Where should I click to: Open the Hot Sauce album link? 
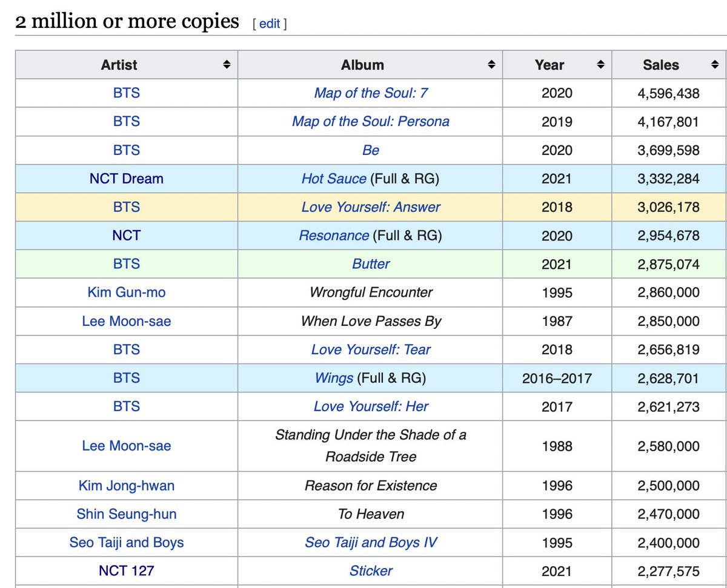[x=334, y=179]
